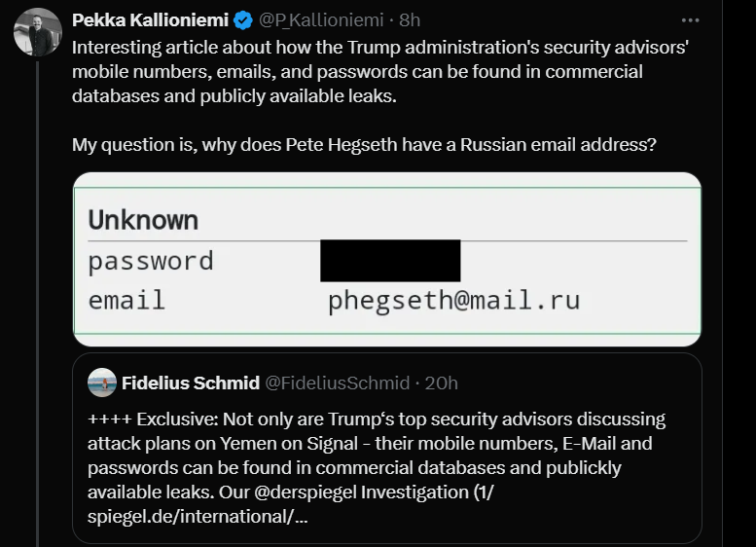
Task: Click the Fidelius Schmid display name
Action: pyautogui.click(x=191, y=383)
